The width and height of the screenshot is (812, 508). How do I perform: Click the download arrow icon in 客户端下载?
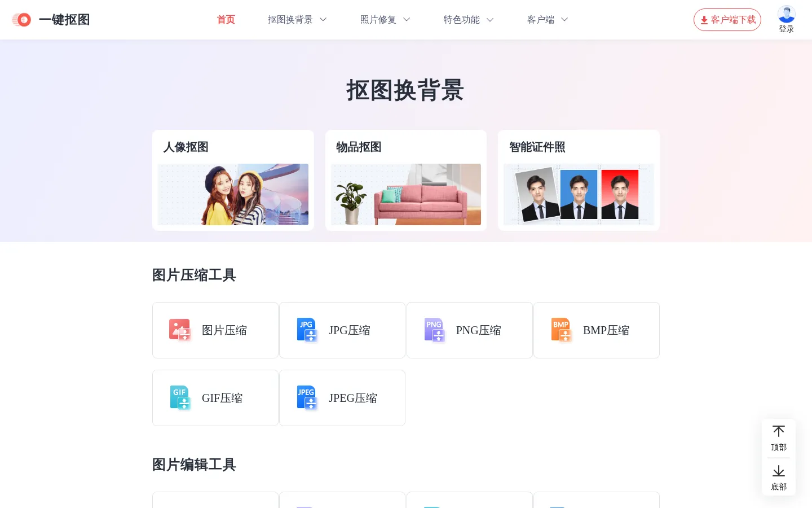[x=704, y=20]
